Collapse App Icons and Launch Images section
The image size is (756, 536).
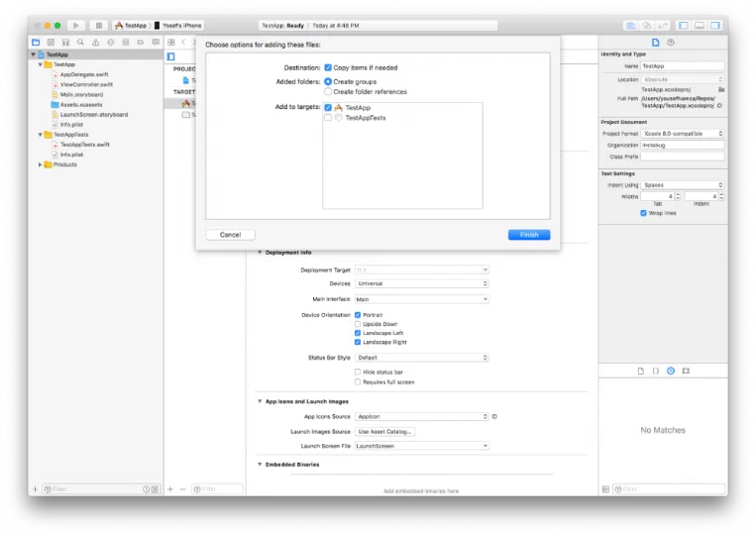(x=260, y=401)
